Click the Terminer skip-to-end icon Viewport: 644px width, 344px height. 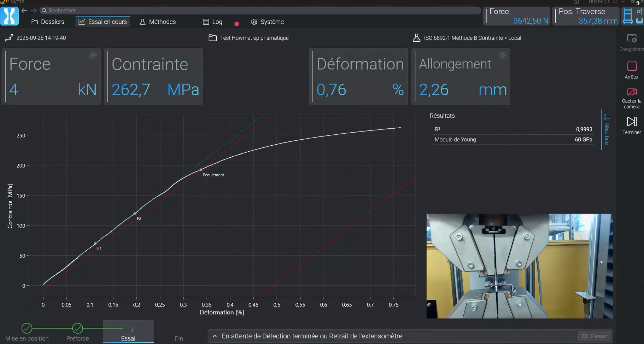pyautogui.click(x=632, y=122)
